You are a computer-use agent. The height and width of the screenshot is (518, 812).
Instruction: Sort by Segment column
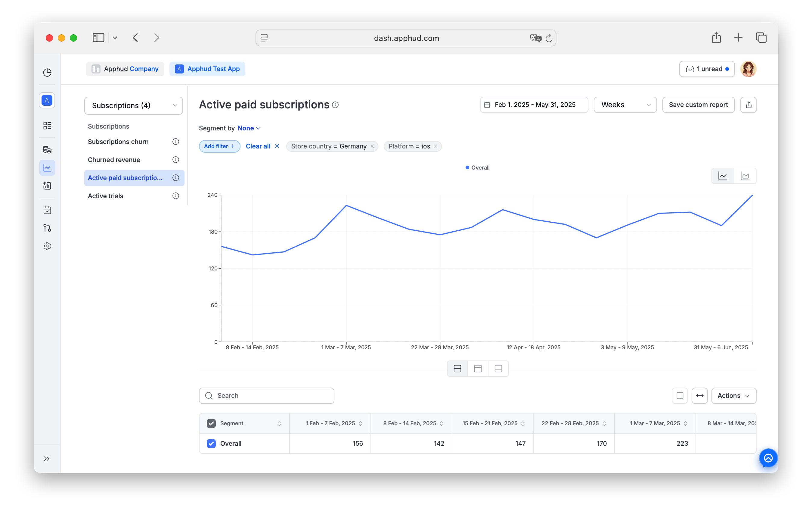pyautogui.click(x=279, y=423)
